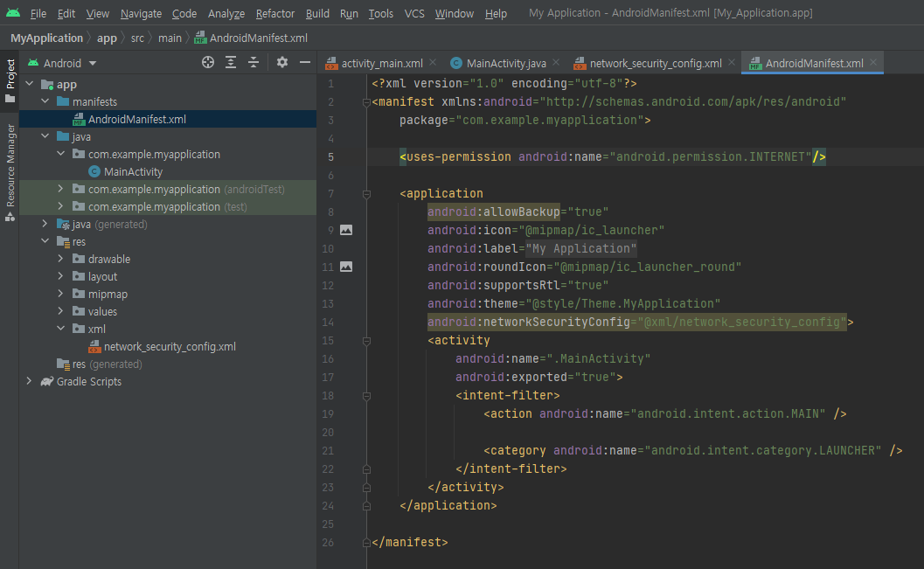Hide the Project panel with minus icon
Screen dimensions: 924x569
pos(305,62)
